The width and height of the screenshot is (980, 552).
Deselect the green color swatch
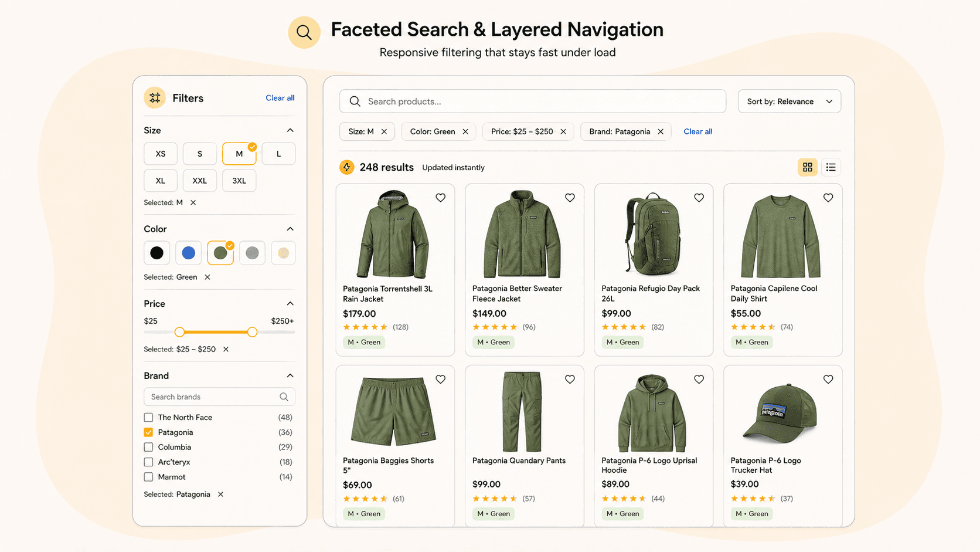[x=220, y=253]
